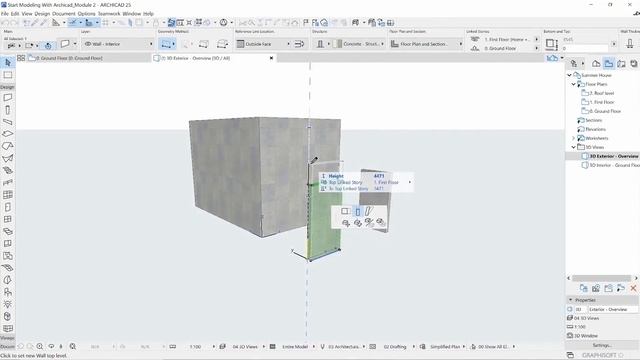This screenshot has height=360, width=640.
Task: Toggle the Wall - Interior layer eye
Action: coord(87,44)
